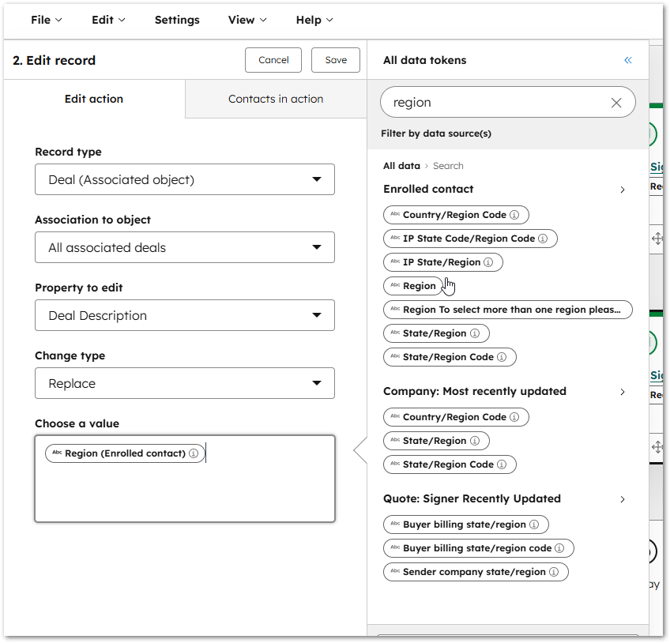Open the View menu
Screen dimensions: 670x643
pos(247,20)
